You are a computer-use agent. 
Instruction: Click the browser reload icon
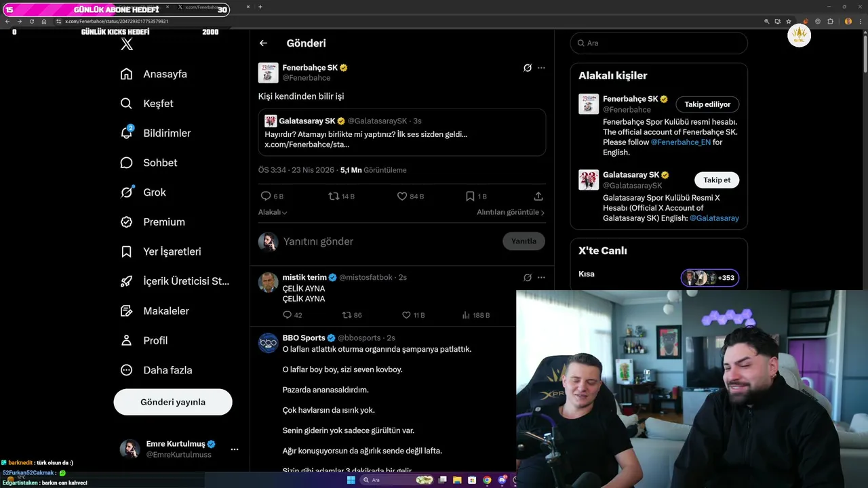point(32,22)
